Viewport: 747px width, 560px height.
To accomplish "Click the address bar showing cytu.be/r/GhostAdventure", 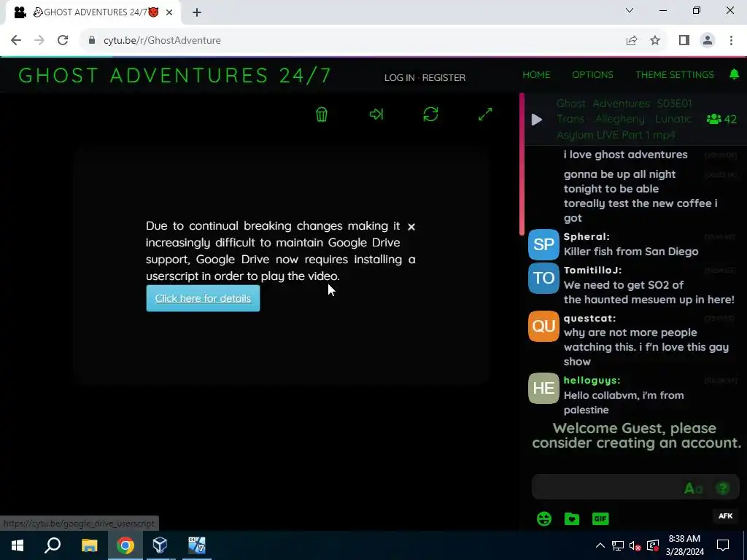I will pos(162,41).
